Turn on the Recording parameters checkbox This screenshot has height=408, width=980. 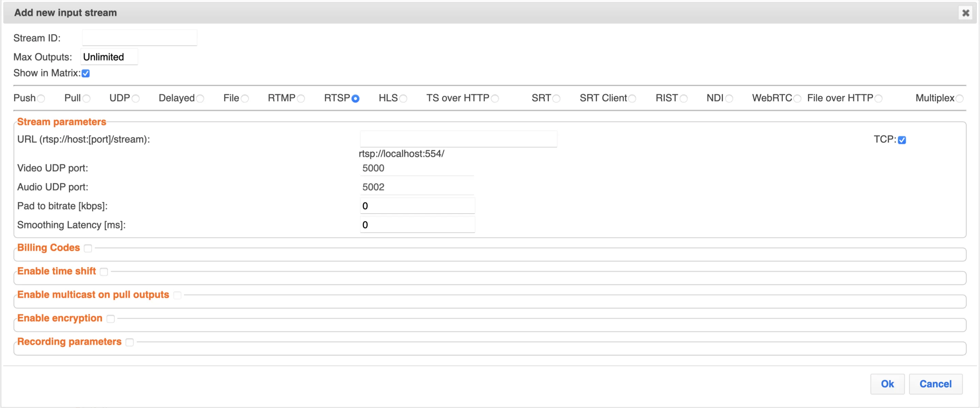coord(130,343)
